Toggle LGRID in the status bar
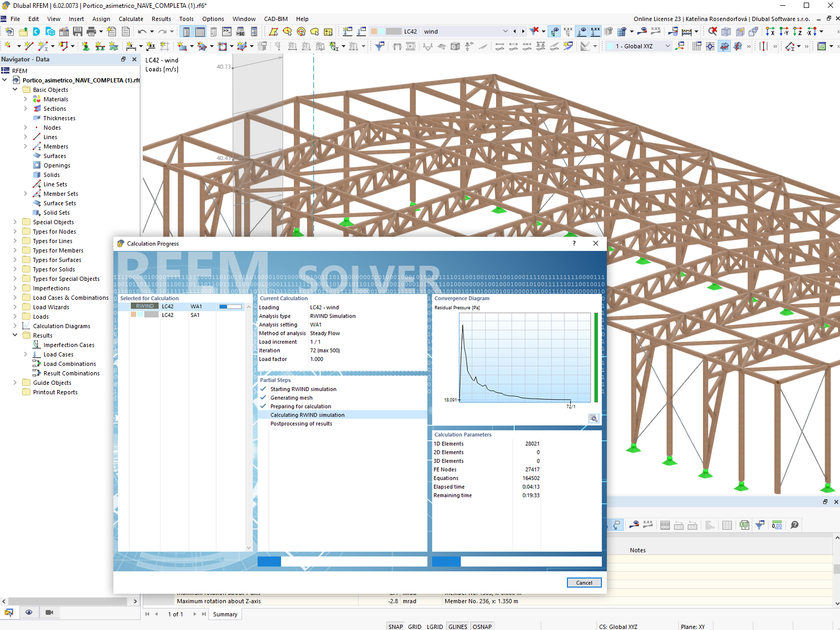 435,626
